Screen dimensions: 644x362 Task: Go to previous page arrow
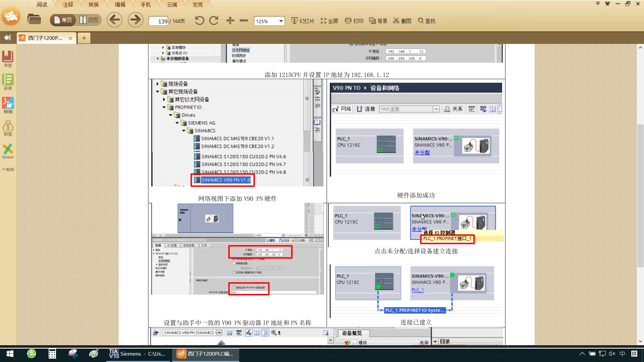click(x=114, y=20)
